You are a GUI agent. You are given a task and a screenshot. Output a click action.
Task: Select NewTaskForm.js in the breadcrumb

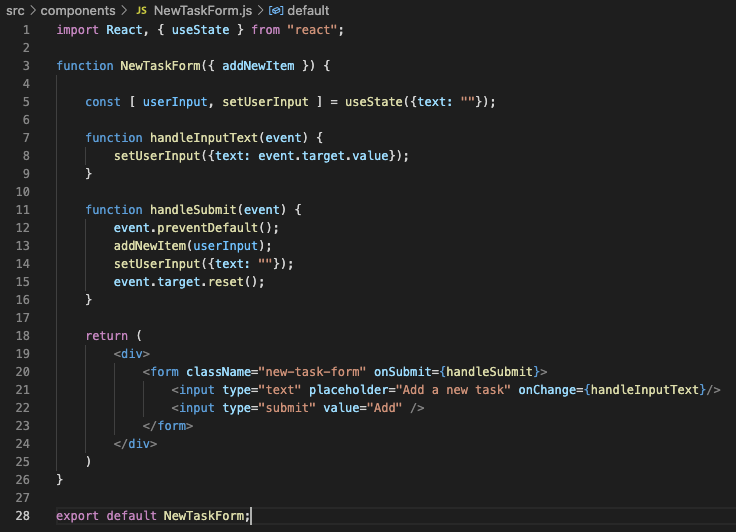(x=203, y=10)
